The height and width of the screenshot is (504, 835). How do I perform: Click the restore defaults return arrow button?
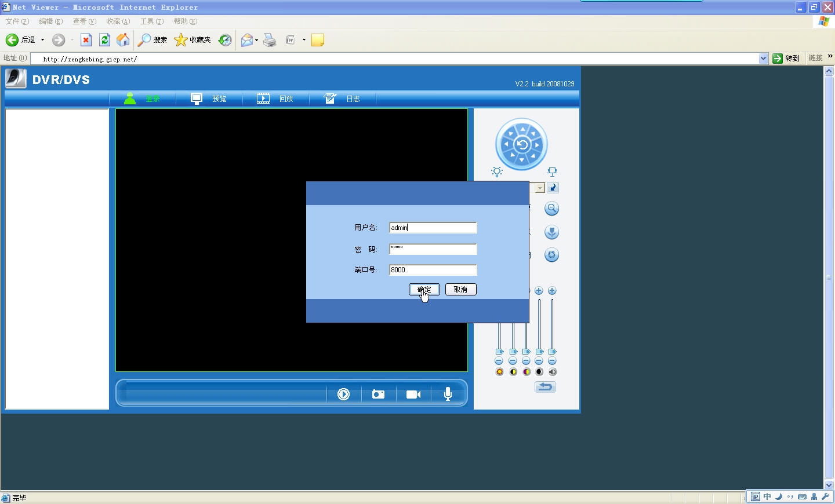click(x=545, y=387)
